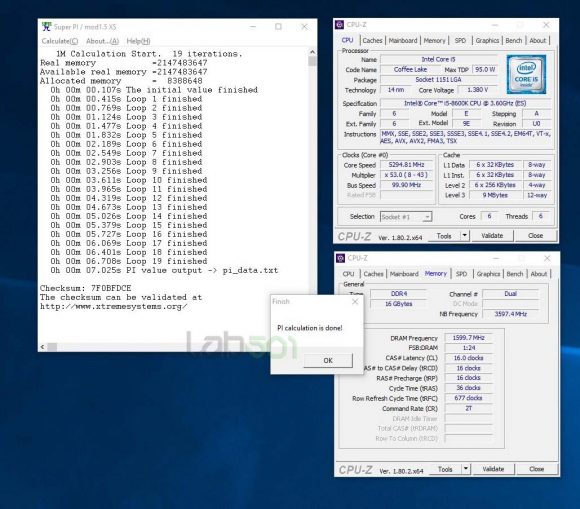The width and height of the screenshot is (580, 509).
Task: Click the Code Name value Coffee Lake
Action: click(x=410, y=70)
